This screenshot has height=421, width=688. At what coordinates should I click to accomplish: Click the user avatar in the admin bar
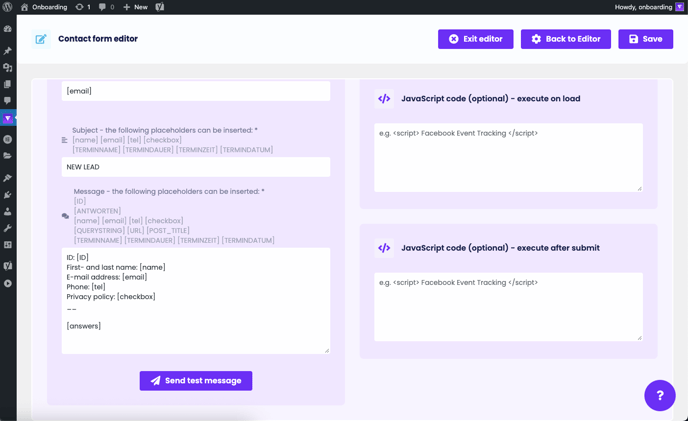click(x=679, y=7)
